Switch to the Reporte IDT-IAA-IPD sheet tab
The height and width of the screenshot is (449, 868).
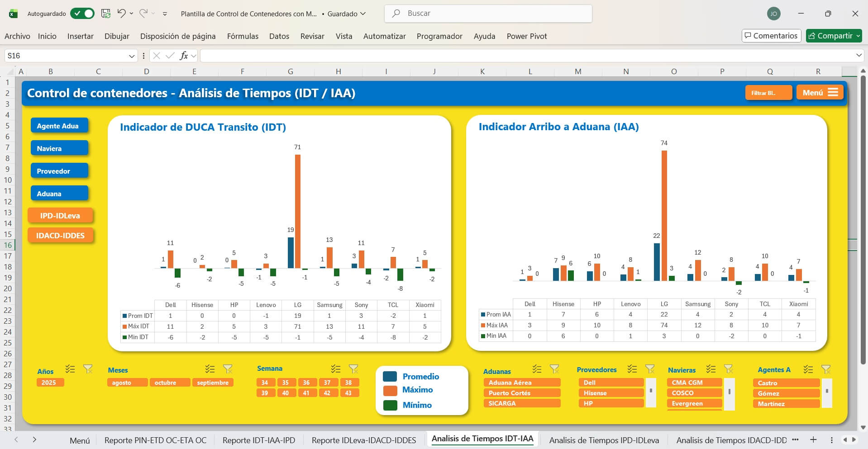coord(258,440)
